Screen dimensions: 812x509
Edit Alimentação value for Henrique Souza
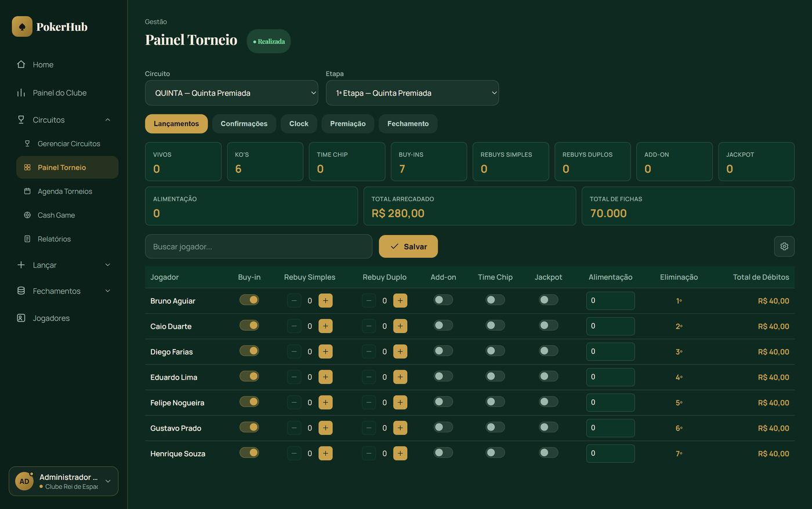click(610, 454)
